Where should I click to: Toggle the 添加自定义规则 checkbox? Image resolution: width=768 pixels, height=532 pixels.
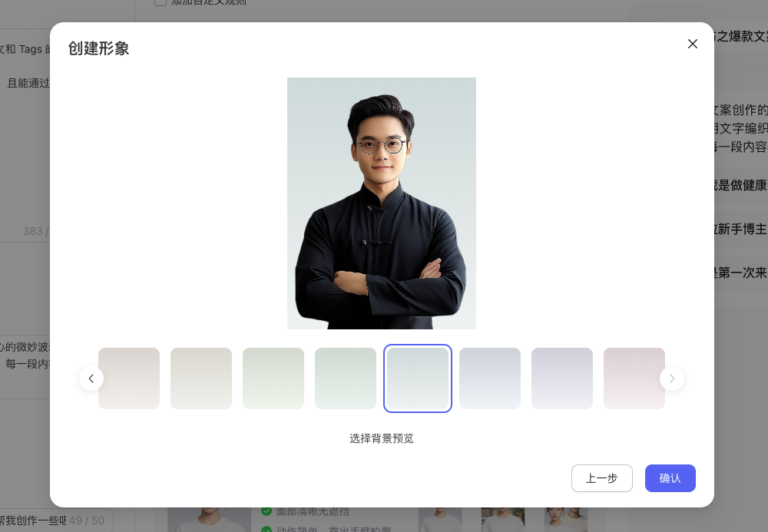161,2
